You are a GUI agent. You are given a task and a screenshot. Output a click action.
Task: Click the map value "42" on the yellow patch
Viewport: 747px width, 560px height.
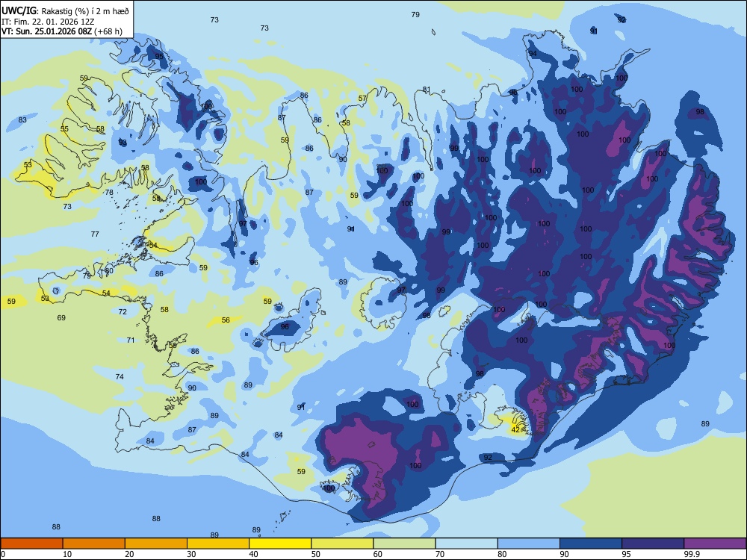click(515, 429)
